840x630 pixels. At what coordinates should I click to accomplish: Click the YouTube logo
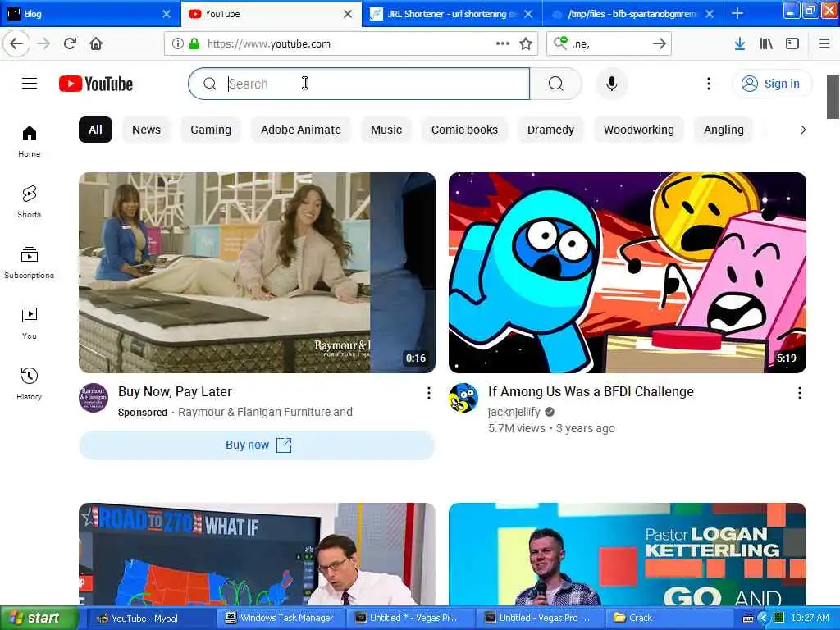[x=96, y=84]
